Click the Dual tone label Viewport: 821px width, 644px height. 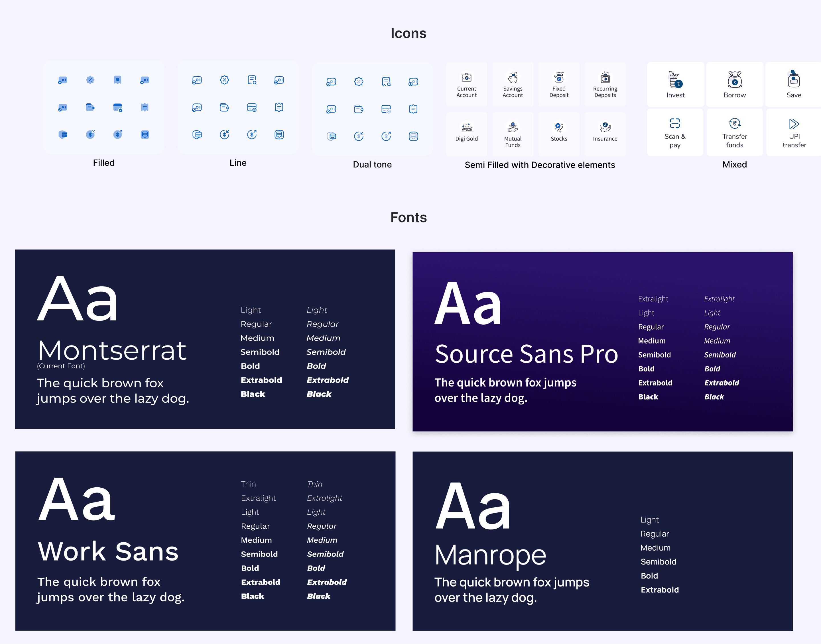[372, 164]
